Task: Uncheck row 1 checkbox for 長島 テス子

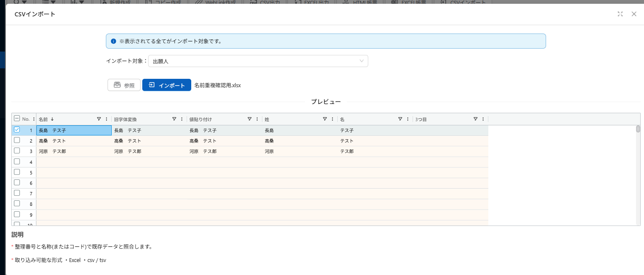Action: tap(17, 130)
